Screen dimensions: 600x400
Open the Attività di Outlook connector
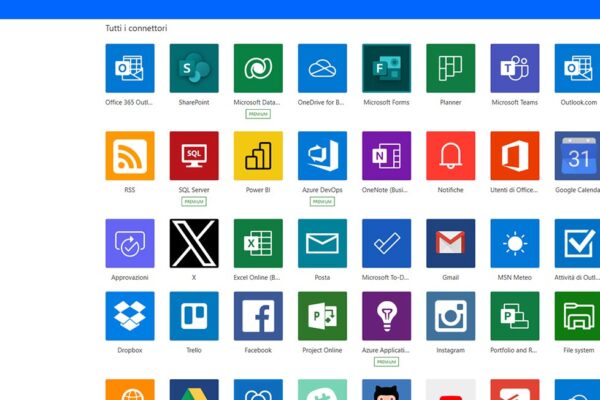[x=577, y=243]
